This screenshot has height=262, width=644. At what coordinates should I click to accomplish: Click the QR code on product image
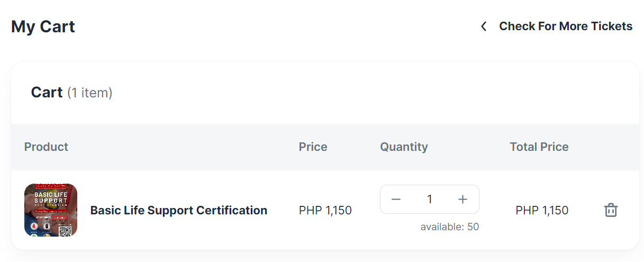(65, 230)
